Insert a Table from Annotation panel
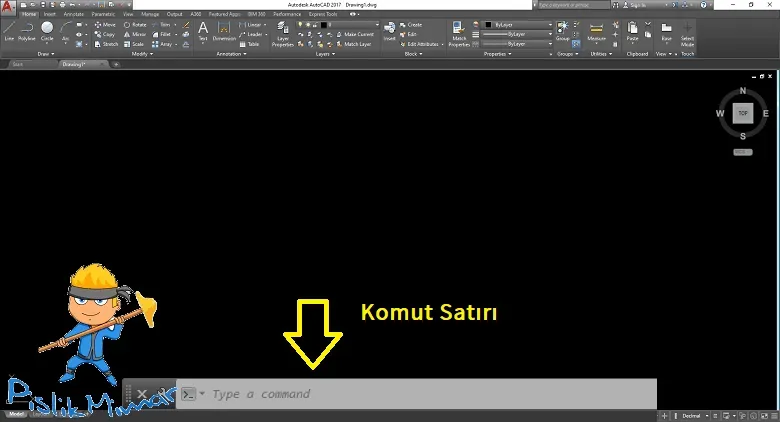The image size is (780, 422). click(249, 44)
